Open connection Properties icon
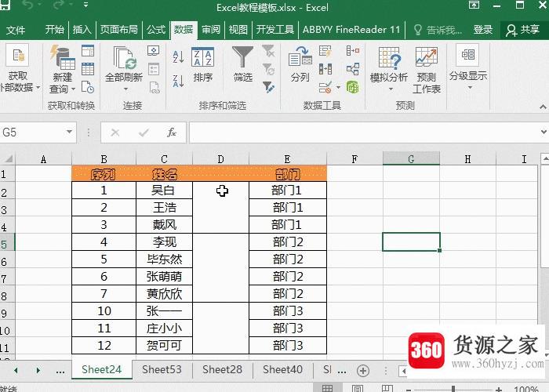The height and width of the screenshot is (392, 549). [x=154, y=69]
